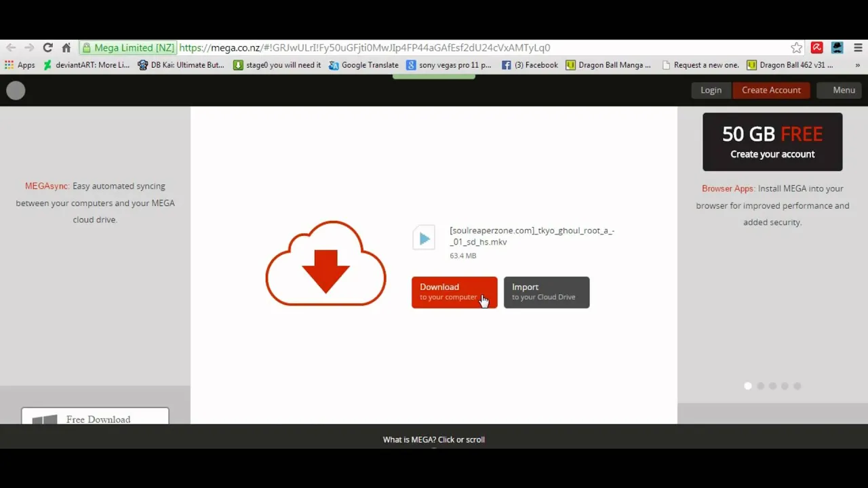
Task: Select the second carousel dot
Action: click(760, 386)
